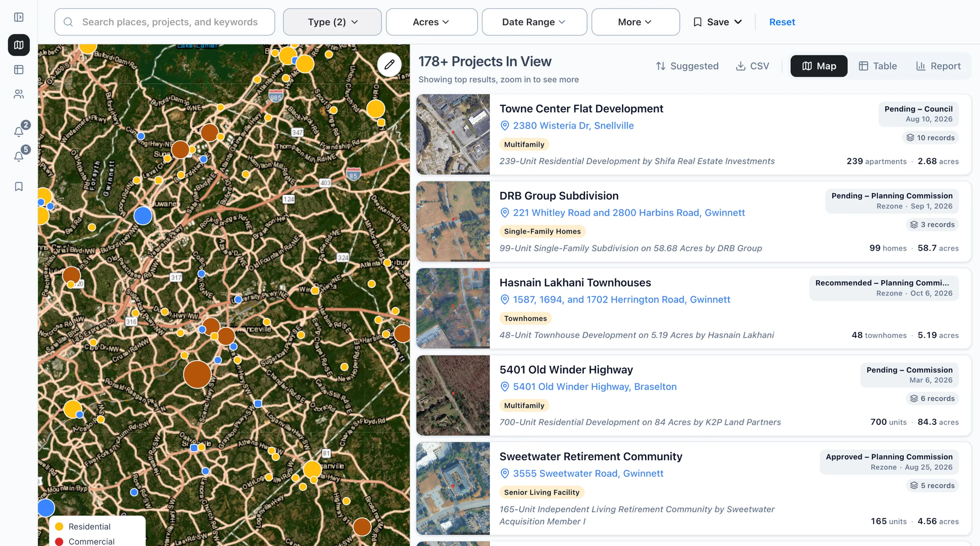Open the More filters dropdown
Viewport: 980px width, 546px height.
[635, 22]
